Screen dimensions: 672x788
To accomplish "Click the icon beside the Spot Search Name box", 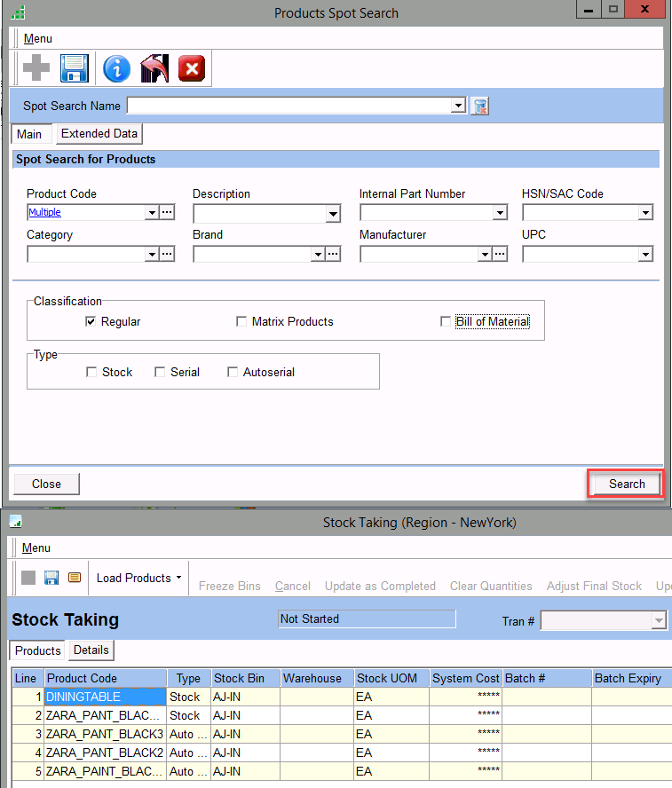I will (x=480, y=106).
